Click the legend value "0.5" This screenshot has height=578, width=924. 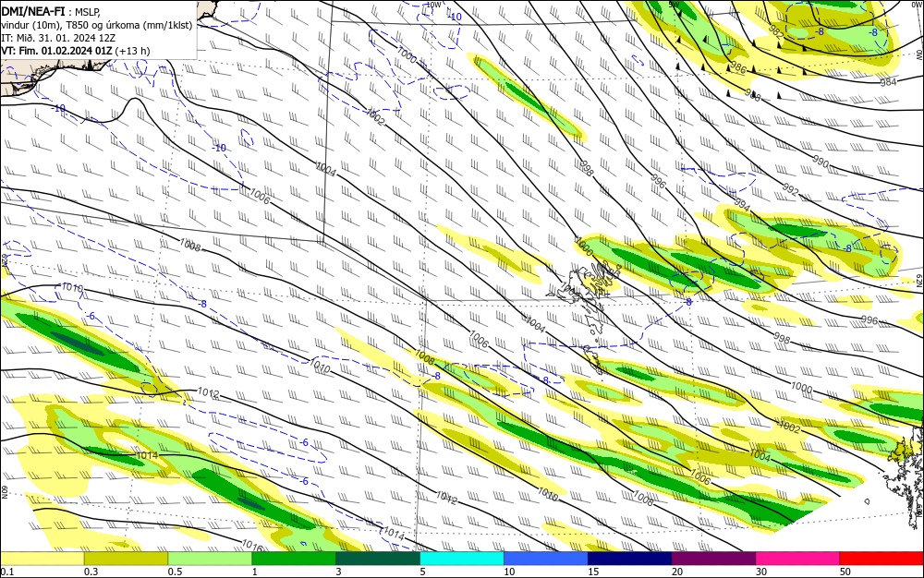click(x=175, y=572)
